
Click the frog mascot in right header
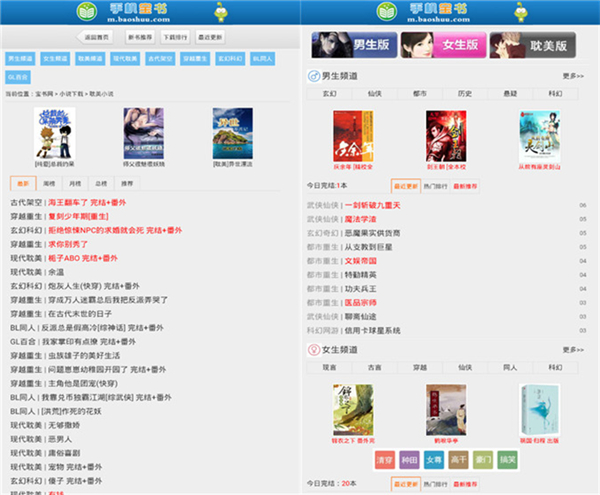point(521,12)
